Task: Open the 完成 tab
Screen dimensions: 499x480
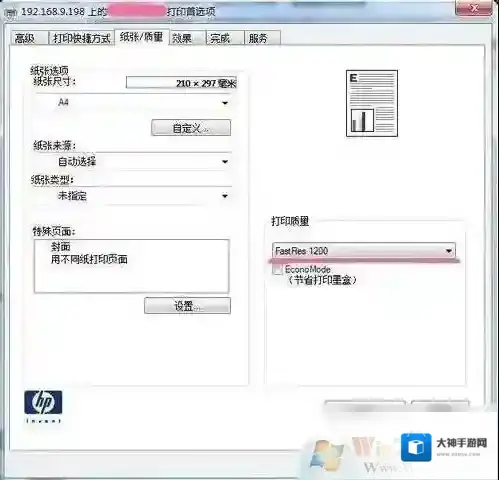Action: tap(225, 38)
